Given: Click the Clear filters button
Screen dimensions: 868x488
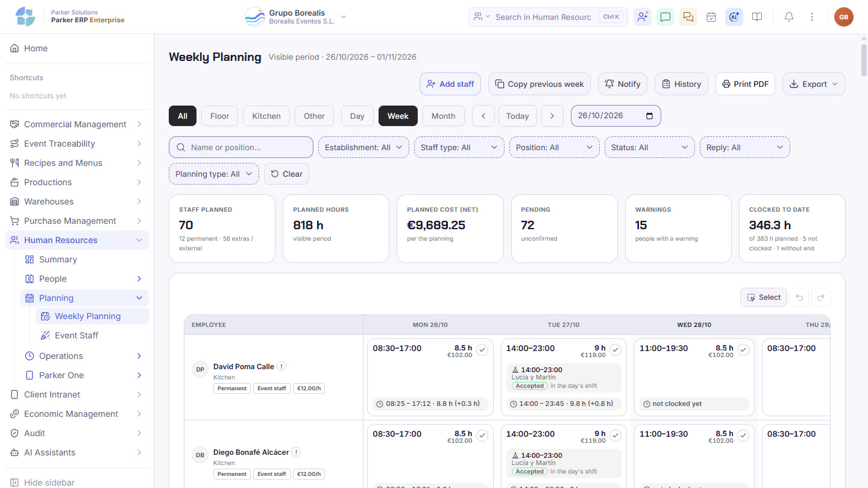Looking at the screenshot, I should point(287,174).
